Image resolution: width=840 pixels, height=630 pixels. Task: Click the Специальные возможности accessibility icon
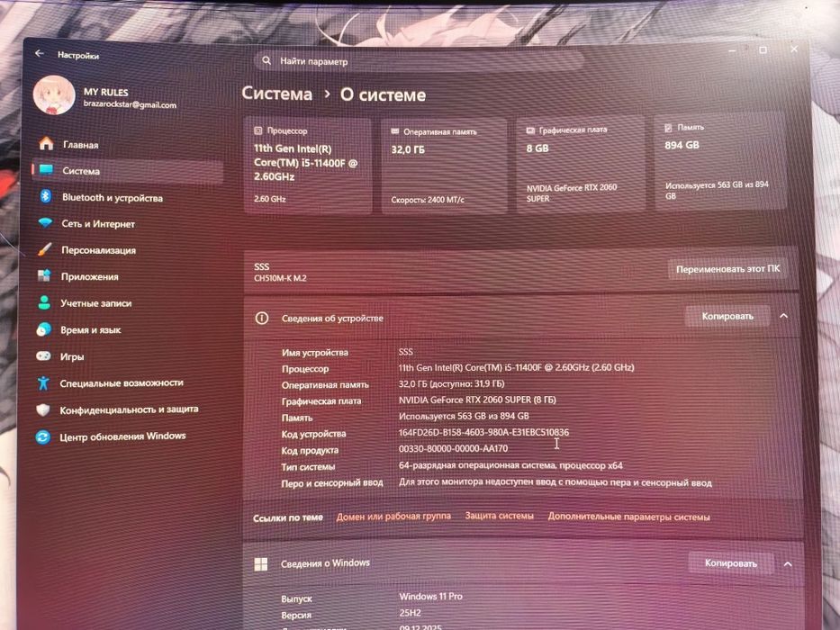[x=43, y=382]
